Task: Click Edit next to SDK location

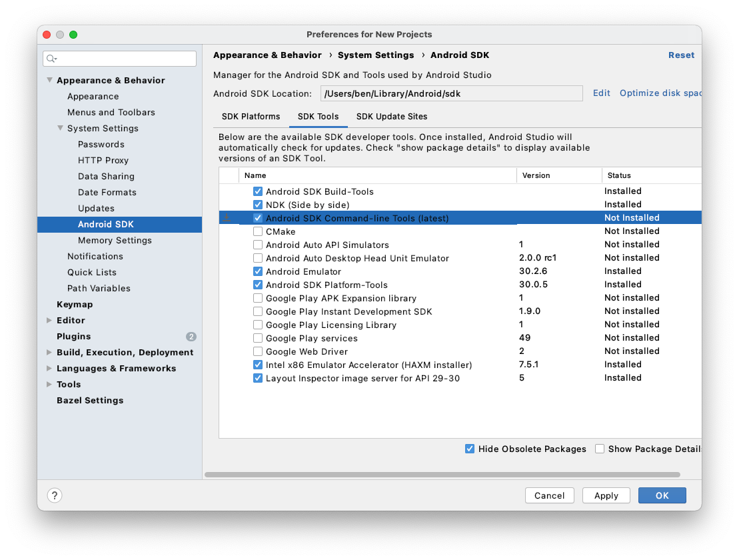Action: coord(601,93)
